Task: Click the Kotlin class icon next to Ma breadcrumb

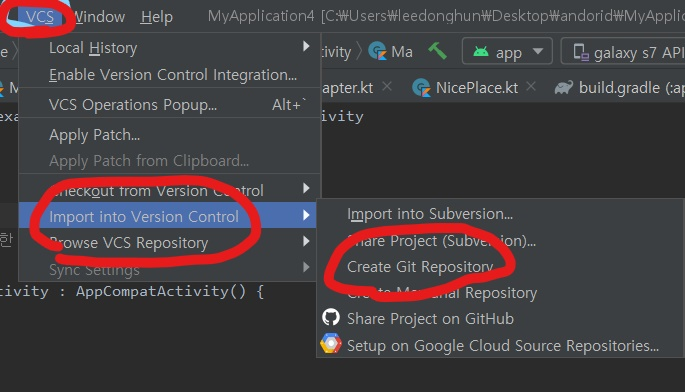Action: point(377,51)
